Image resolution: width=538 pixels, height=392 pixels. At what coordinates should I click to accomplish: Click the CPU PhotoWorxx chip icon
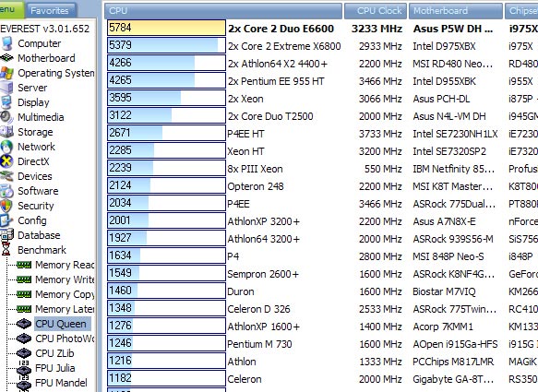[x=24, y=339]
